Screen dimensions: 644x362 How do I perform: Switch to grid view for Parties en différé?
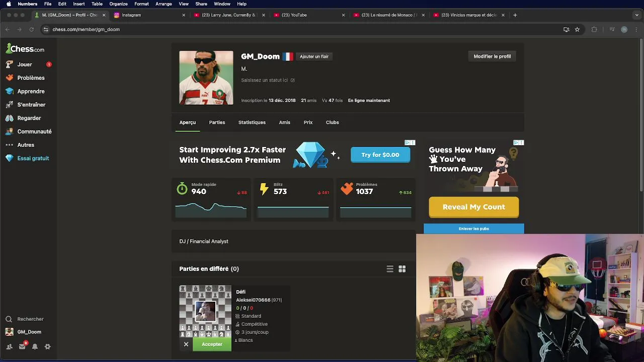pyautogui.click(x=402, y=269)
